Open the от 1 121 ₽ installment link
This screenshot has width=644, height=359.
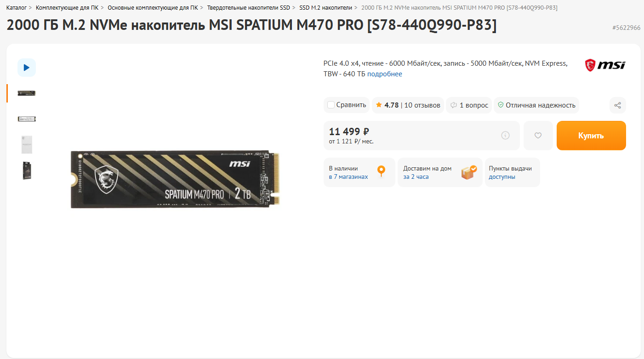[351, 142]
